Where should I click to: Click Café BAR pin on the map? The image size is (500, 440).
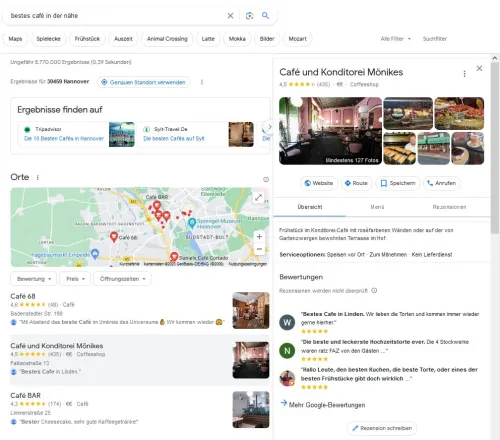(x=157, y=205)
